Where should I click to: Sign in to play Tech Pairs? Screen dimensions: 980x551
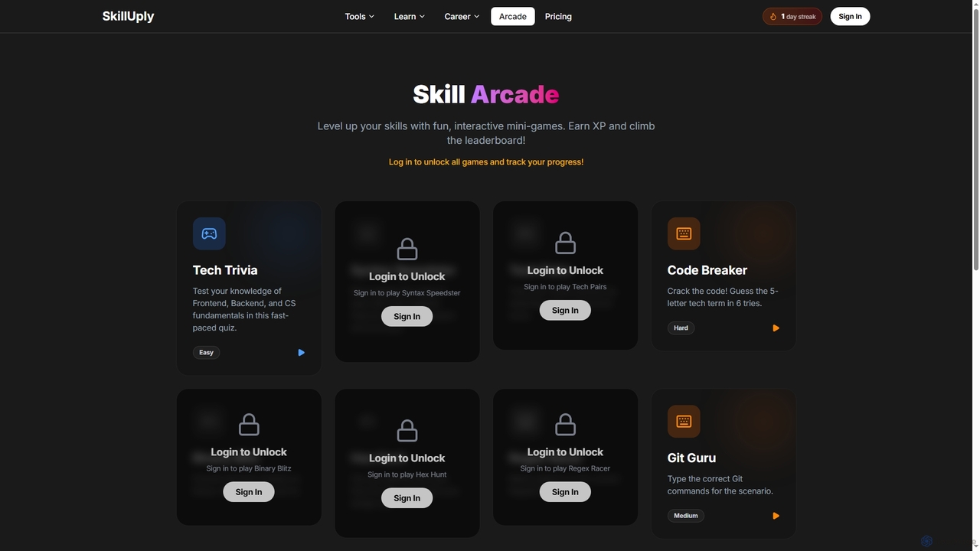click(565, 310)
